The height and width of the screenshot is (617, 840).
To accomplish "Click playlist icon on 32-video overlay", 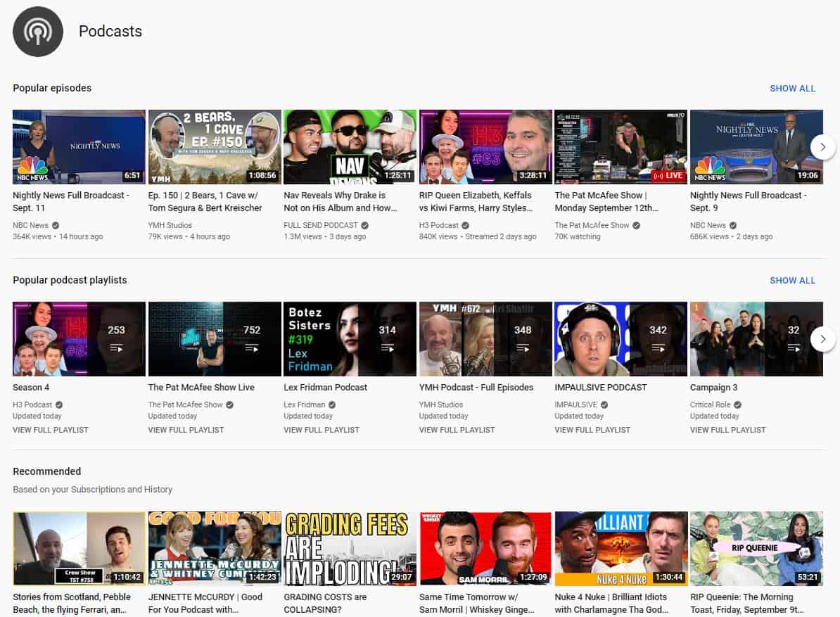I will click(x=794, y=349).
